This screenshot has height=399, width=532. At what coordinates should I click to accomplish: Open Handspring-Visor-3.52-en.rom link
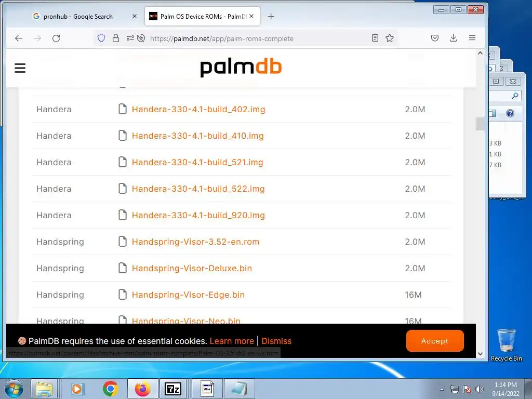click(195, 242)
